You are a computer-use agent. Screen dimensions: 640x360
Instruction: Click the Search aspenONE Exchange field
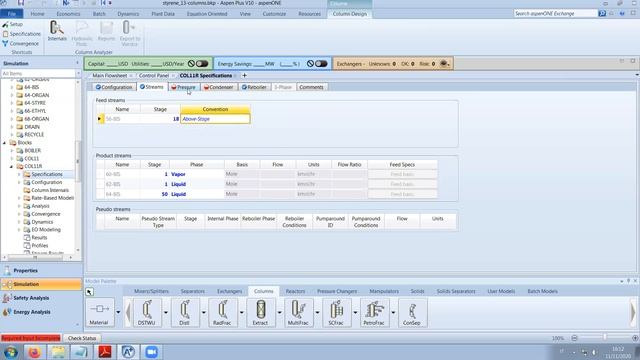click(556, 13)
